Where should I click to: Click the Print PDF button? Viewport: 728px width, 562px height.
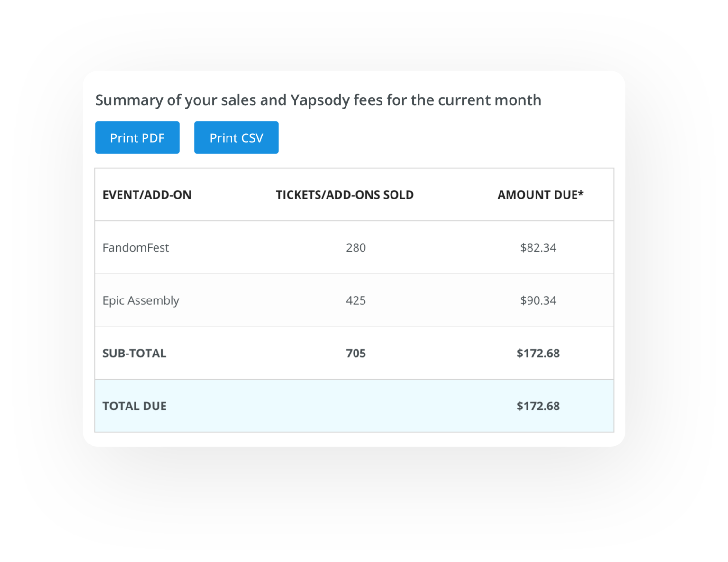click(137, 137)
